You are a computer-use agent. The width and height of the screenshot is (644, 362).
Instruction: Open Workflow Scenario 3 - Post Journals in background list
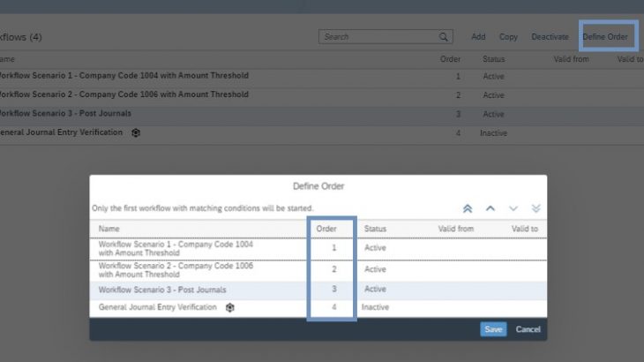[x=65, y=113]
